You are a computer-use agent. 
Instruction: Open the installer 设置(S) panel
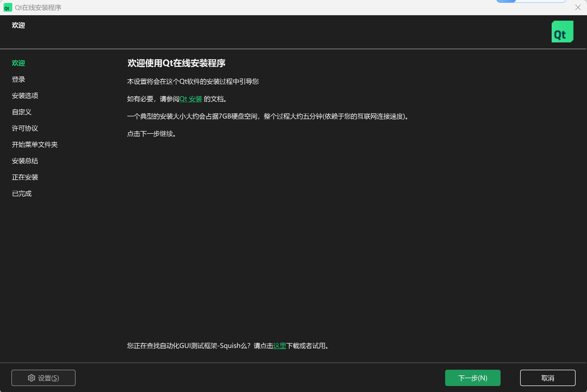click(43, 378)
